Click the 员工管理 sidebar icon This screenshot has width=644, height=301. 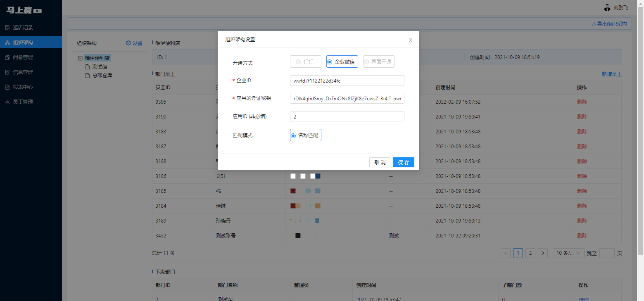(x=7, y=102)
